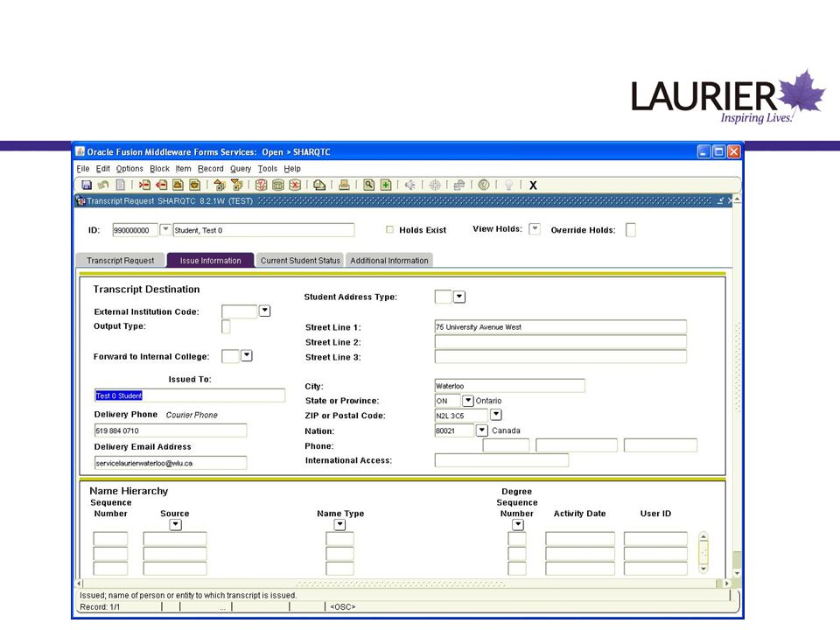840x630 pixels.
Task: Click the greyed megaphone toolbar icon
Action: (409, 185)
